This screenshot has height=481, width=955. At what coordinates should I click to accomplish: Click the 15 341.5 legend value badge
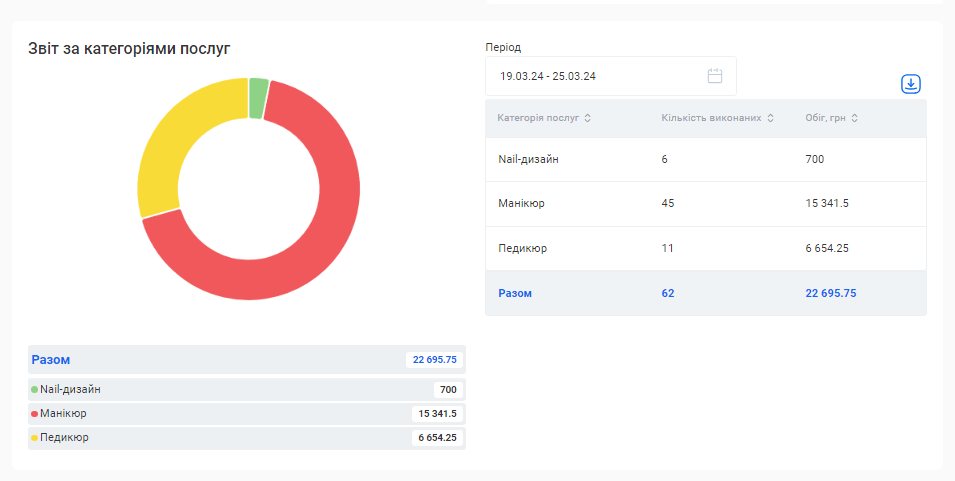click(437, 414)
